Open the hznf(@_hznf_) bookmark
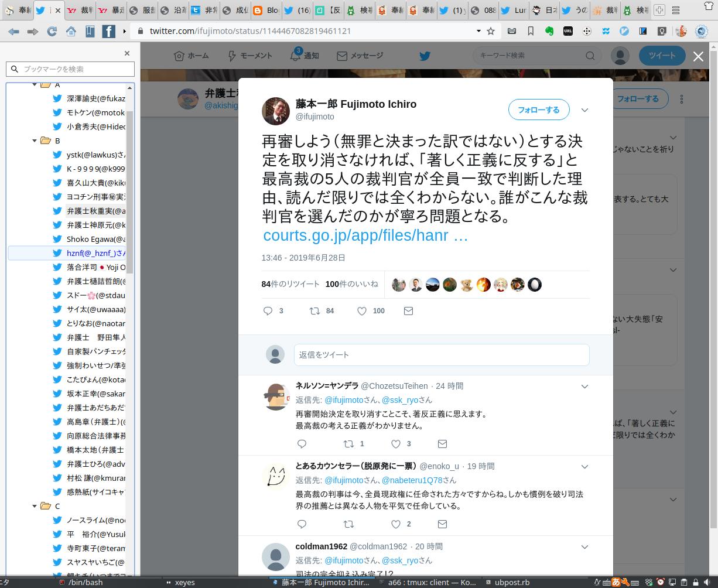Image resolution: width=718 pixels, height=588 pixels. (67, 253)
